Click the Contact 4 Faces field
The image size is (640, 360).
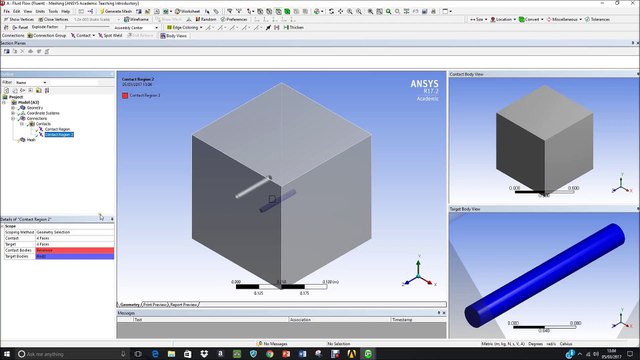click(75, 238)
